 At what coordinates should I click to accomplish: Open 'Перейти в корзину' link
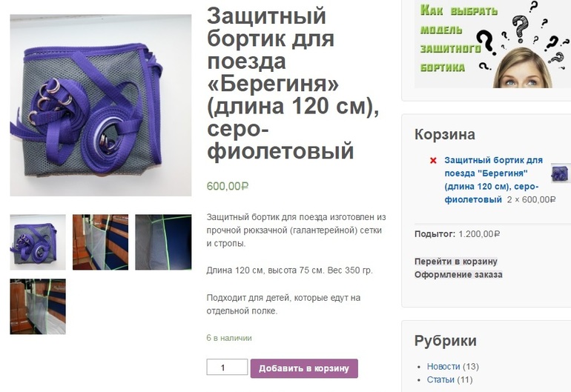click(456, 262)
